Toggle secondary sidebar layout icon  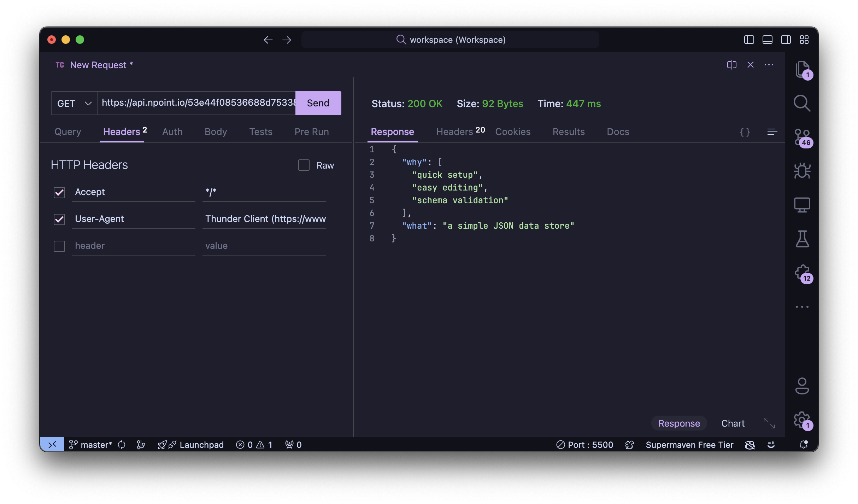click(786, 40)
